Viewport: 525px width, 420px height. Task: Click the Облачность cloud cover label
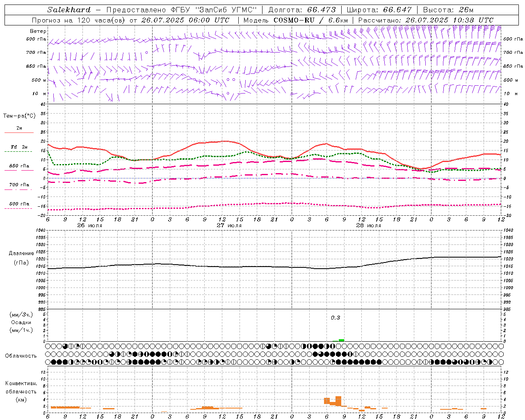pos(21,356)
